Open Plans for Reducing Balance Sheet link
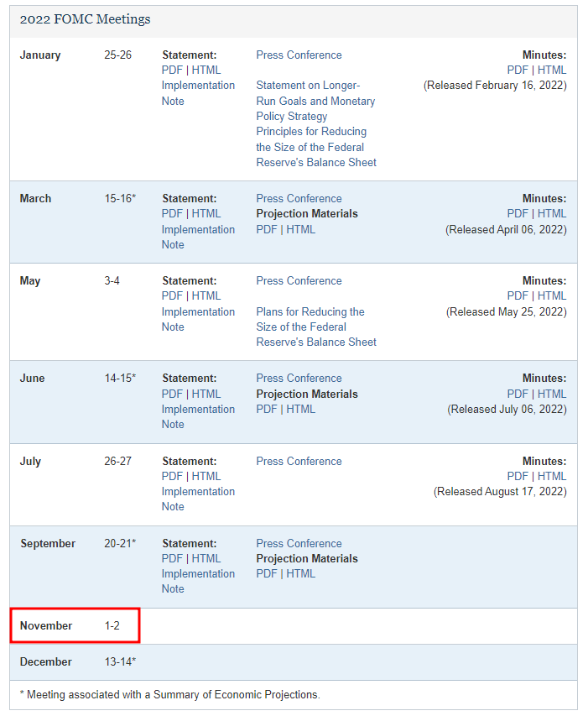588x716 pixels. click(315, 327)
